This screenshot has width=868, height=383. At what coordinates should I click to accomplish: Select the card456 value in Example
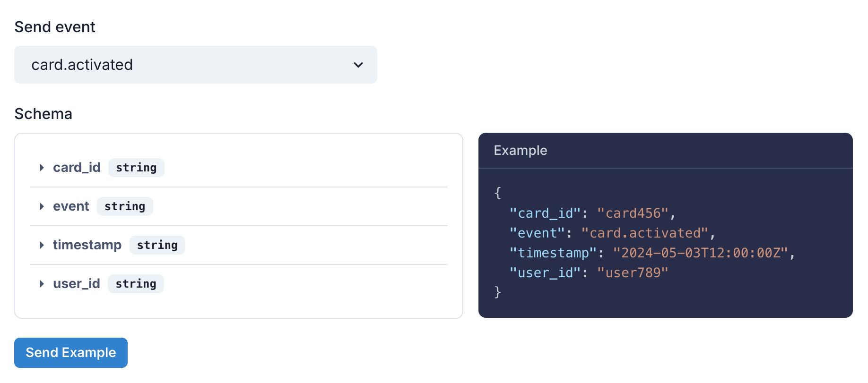point(638,213)
